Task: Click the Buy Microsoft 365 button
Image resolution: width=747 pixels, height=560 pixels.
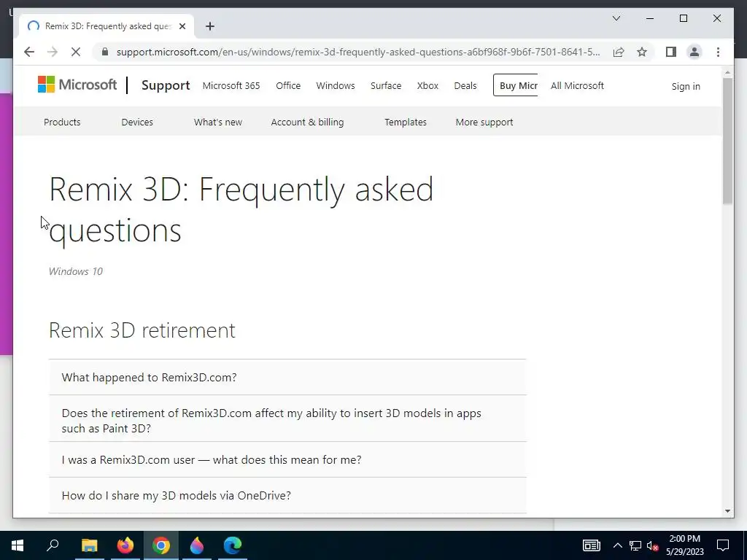Action: point(516,85)
